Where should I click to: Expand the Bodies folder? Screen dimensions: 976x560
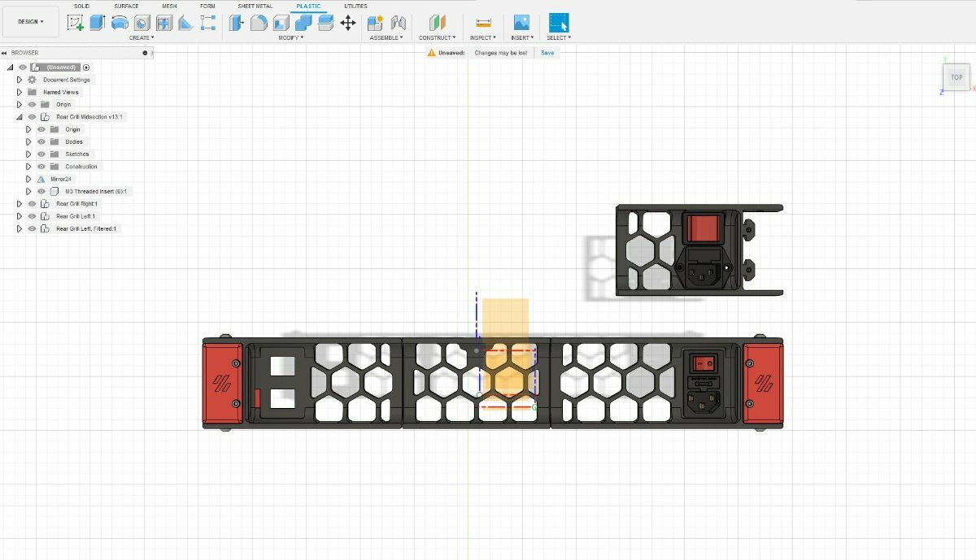point(28,141)
